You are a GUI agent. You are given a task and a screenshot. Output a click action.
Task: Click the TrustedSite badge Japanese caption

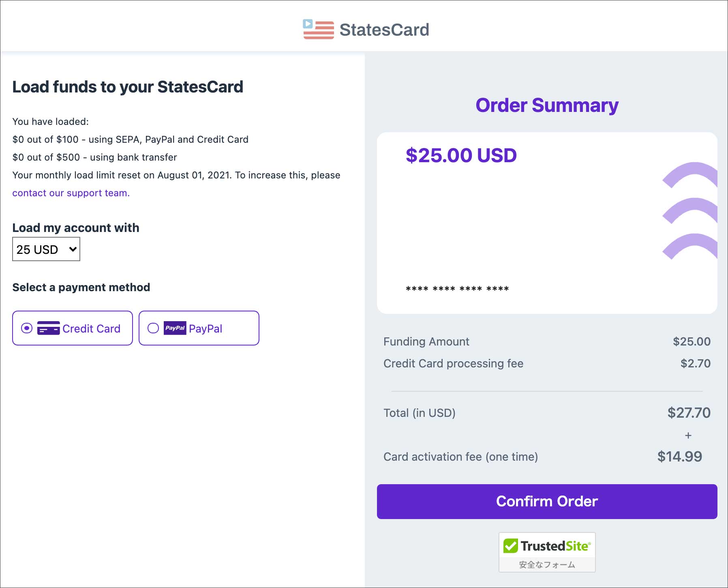click(547, 564)
